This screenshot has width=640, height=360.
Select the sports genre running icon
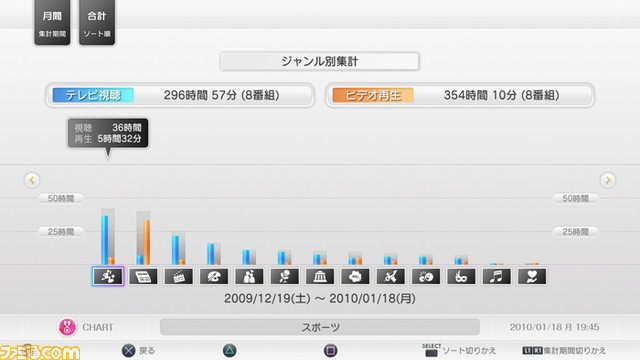click(108, 276)
